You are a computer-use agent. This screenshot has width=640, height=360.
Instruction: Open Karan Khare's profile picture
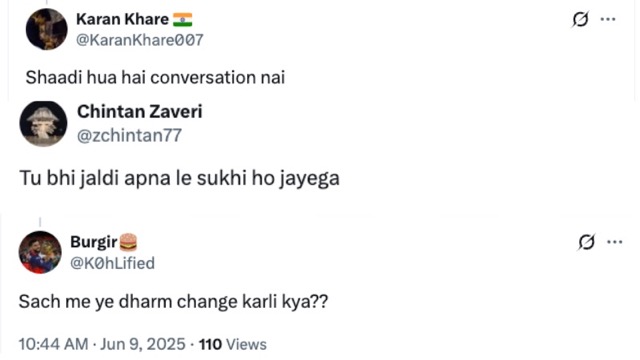click(x=47, y=29)
